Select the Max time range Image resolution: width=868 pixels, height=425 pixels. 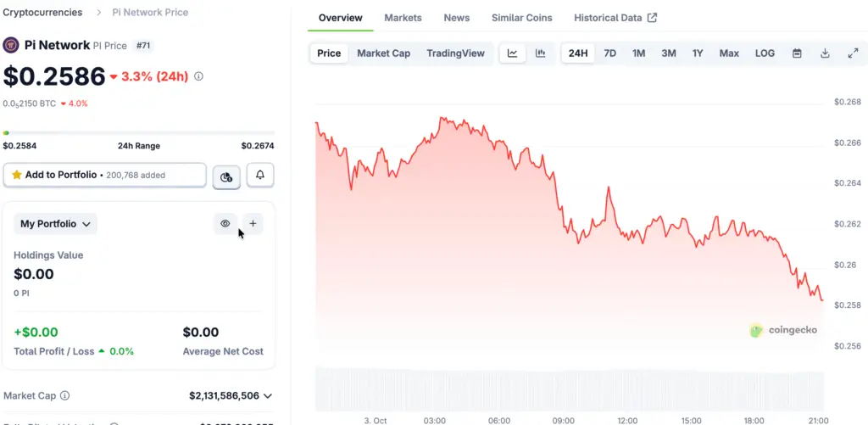coord(729,53)
